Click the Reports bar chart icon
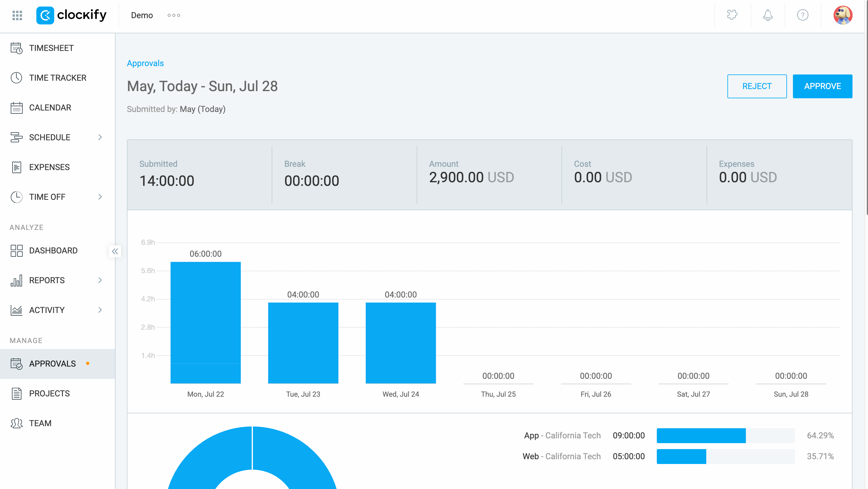 tap(16, 280)
